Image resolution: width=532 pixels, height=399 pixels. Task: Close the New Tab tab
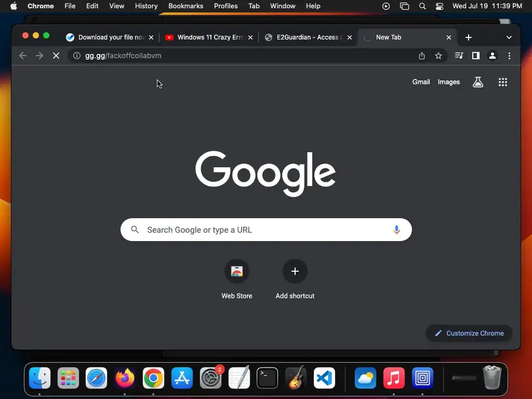pos(448,37)
